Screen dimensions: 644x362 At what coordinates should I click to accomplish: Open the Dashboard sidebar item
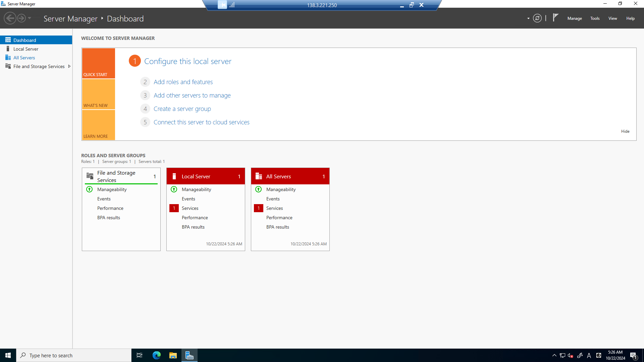point(25,40)
